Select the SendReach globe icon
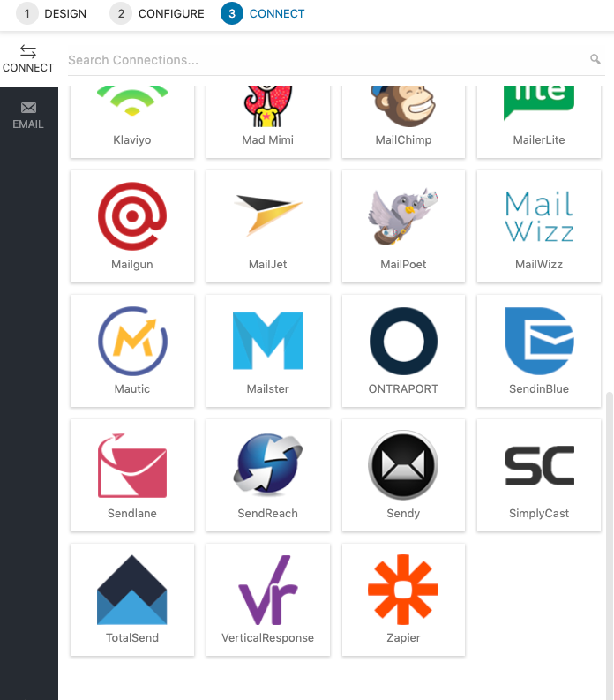The width and height of the screenshot is (614, 700). (267, 463)
